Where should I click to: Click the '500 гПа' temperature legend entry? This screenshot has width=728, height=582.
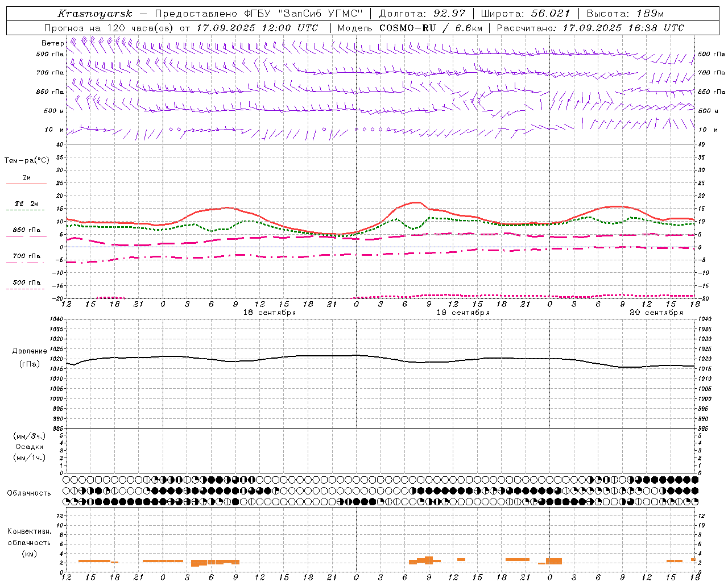(27, 282)
